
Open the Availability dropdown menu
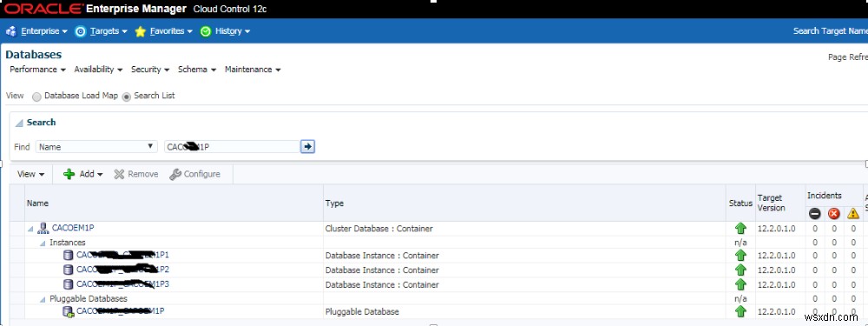click(x=98, y=70)
